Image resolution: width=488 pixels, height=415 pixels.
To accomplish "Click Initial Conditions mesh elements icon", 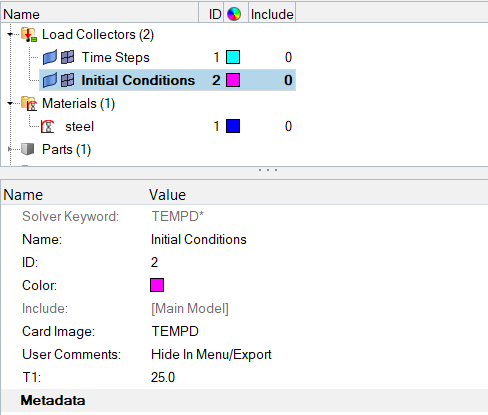I will pyautogui.click(x=68, y=80).
